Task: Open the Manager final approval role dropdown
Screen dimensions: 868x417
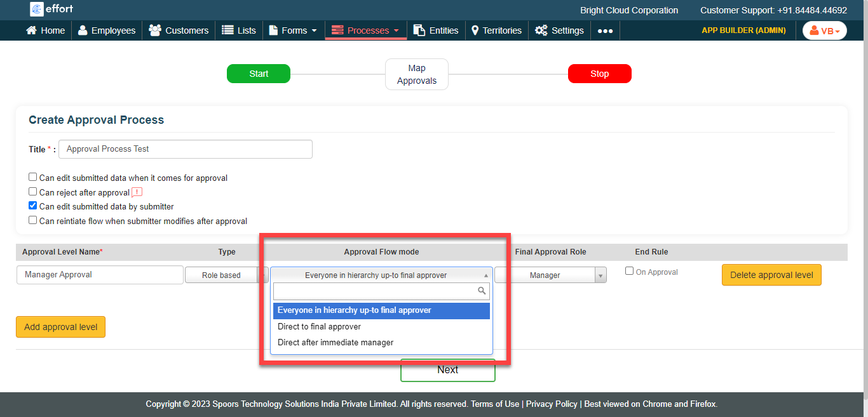Action: click(x=550, y=275)
